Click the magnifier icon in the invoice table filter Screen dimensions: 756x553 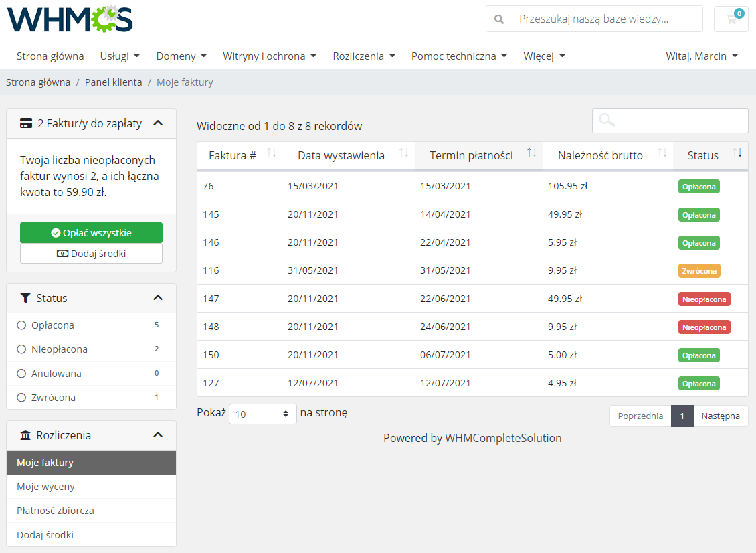tap(607, 120)
